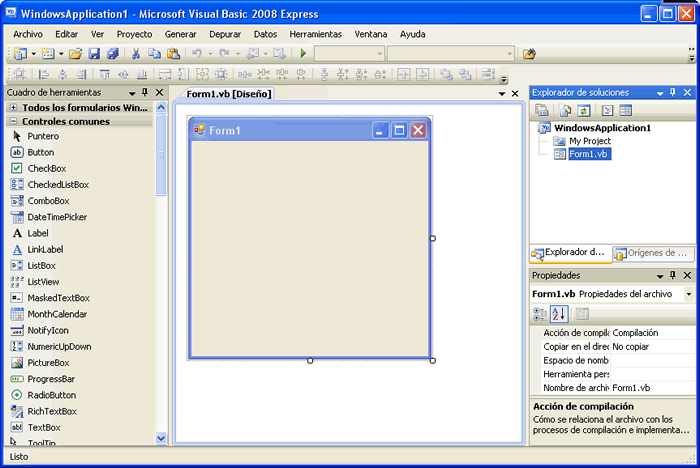Open the Herramientas menu
Image resolution: width=700 pixels, height=468 pixels.
coord(315,34)
